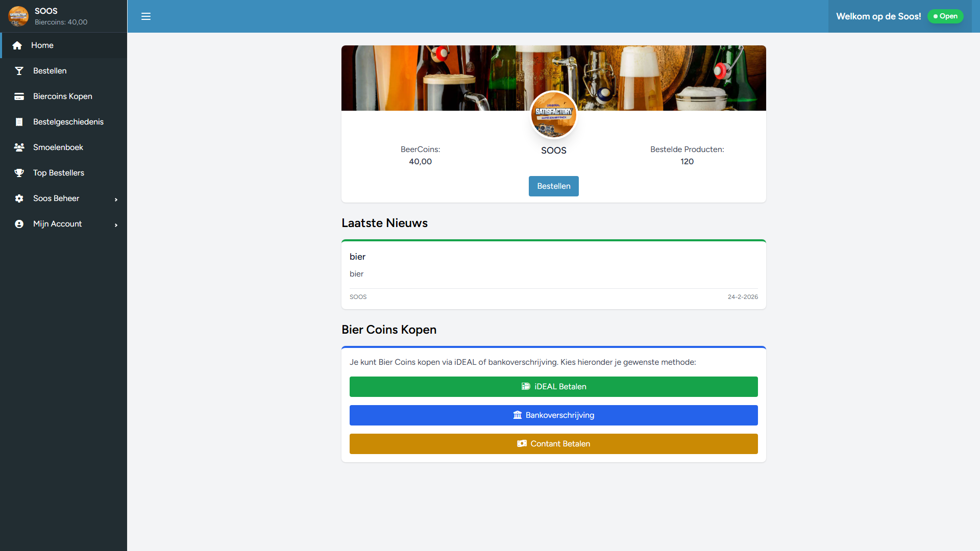This screenshot has height=551, width=980.
Task: Click the Bestelgeschiedenis receipt icon
Action: point(19,122)
